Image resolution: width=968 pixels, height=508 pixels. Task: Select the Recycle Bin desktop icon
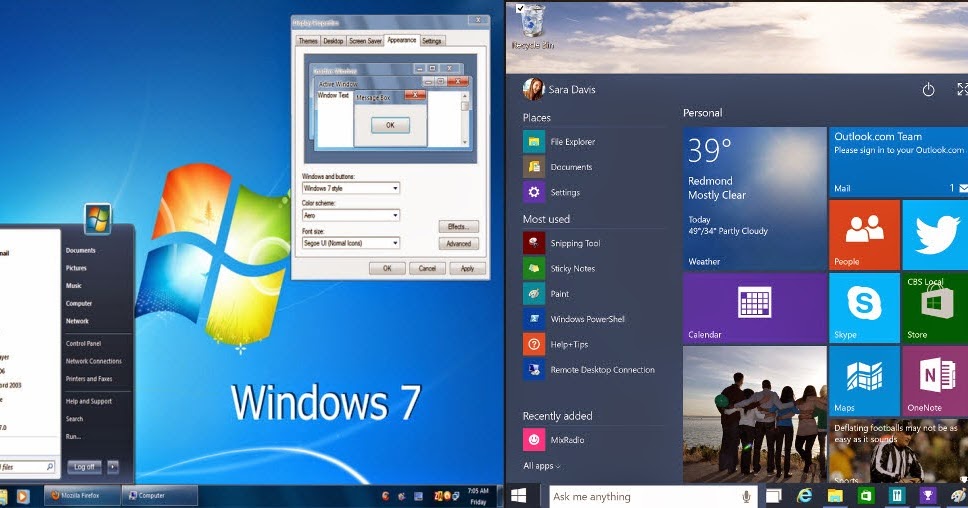(532, 28)
